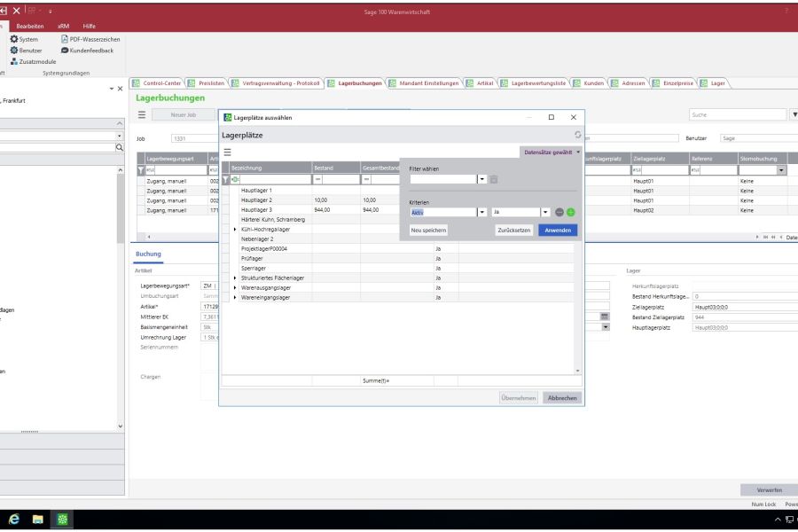Click the Neuer Job button
Screen dimensions: 798x532
pyautogui.click(x=184, y=115)
